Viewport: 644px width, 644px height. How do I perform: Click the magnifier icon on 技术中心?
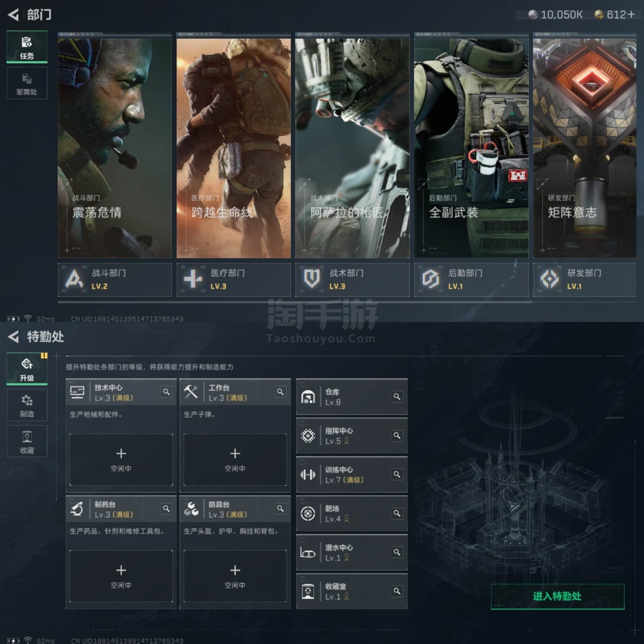166,392
